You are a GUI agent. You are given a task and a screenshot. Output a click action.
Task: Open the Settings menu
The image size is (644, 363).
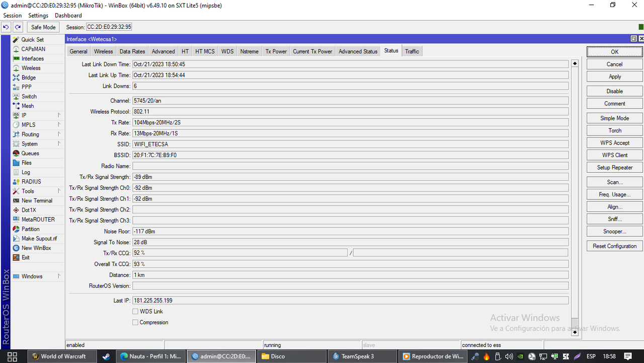(38, 15)
